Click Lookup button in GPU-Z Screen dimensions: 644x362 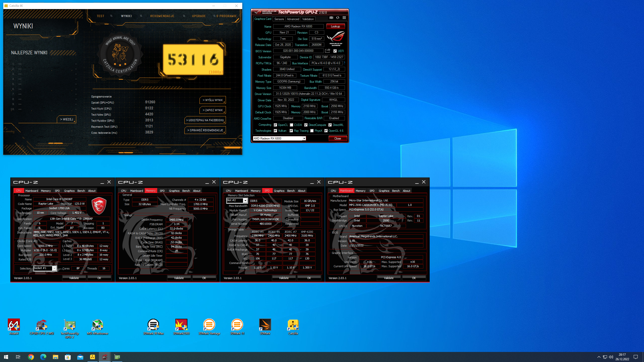(x=335, y=26)
